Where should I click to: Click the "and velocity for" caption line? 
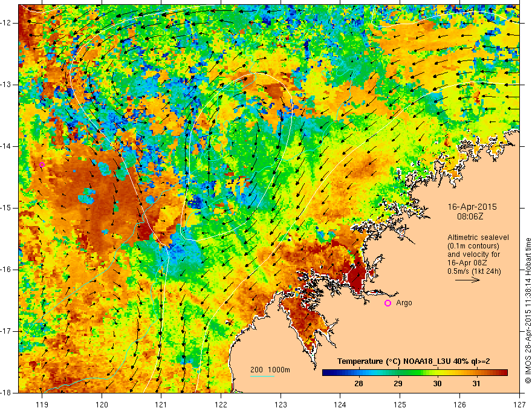pyautogui.click(x=473, y=254)
